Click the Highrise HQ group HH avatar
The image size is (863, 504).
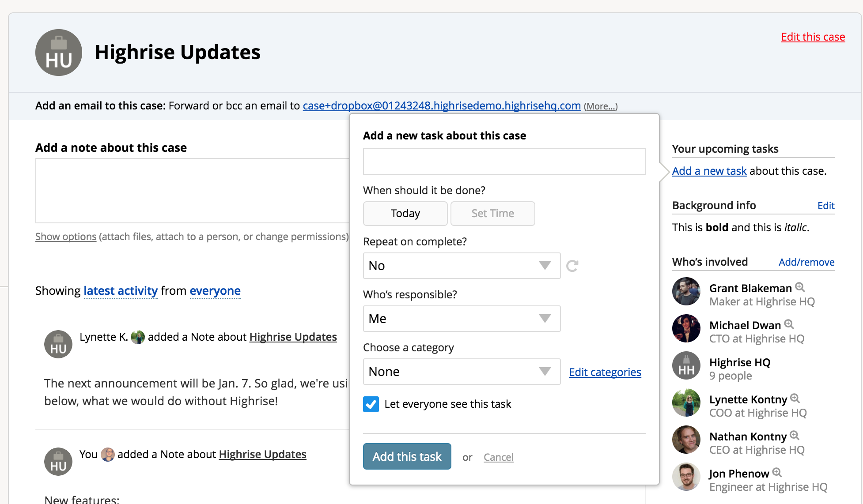coord(686,366)
